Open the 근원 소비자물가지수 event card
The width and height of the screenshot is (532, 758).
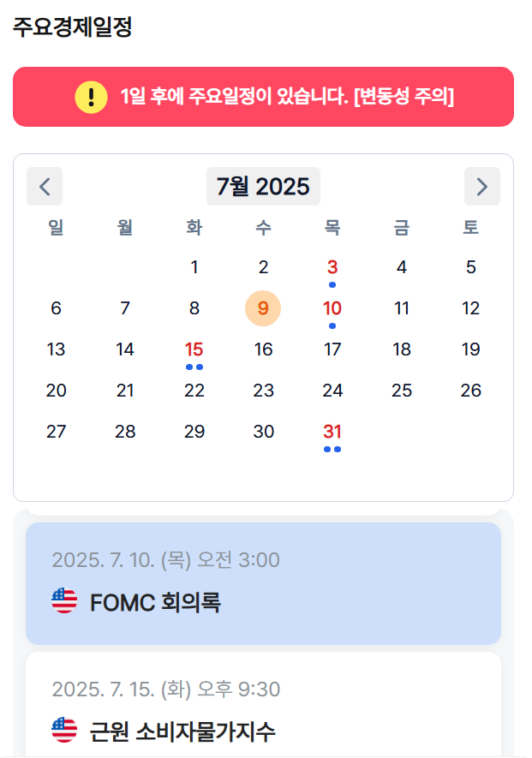click(x=263, y=704)
